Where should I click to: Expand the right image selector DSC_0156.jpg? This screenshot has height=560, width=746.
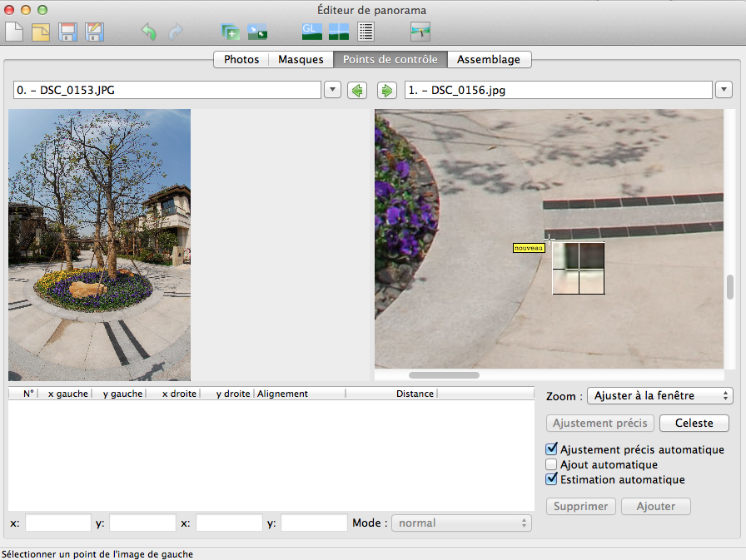click(723, 90)
